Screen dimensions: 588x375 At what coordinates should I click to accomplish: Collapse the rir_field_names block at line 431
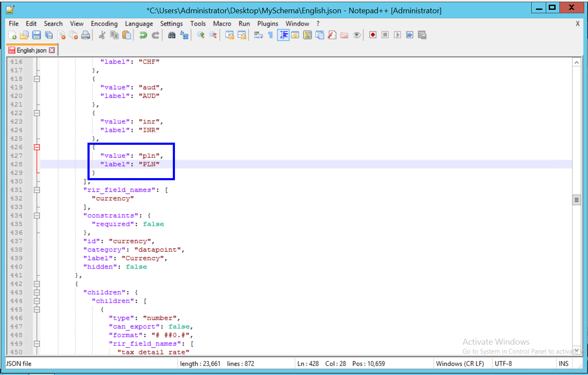[x=37, y=190]
